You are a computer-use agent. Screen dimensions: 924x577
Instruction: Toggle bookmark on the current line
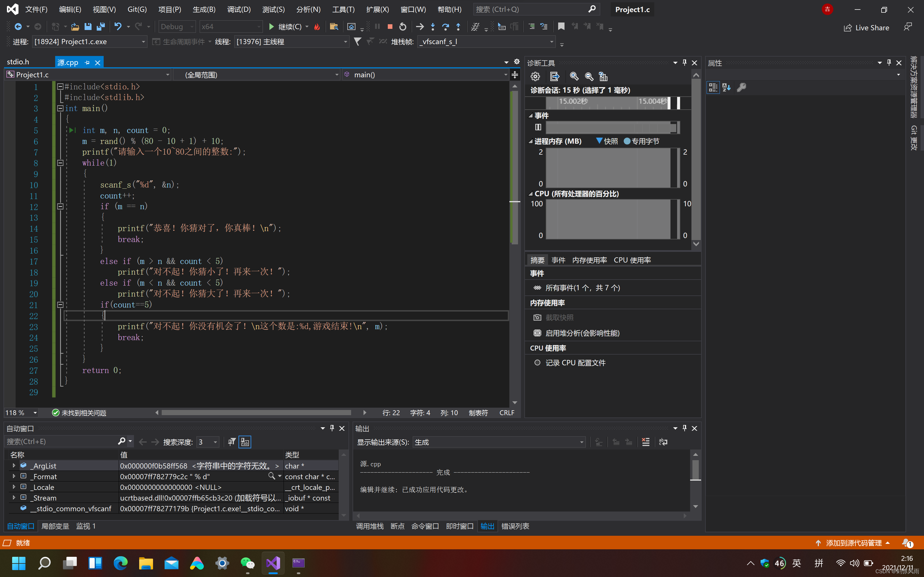pyautogui.click(x=561, y=27)
